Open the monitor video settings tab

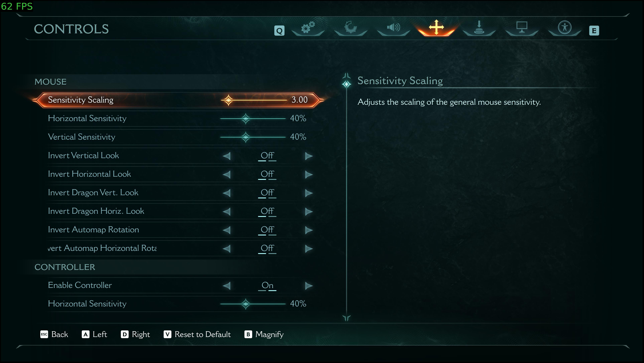tap(522, 28)
